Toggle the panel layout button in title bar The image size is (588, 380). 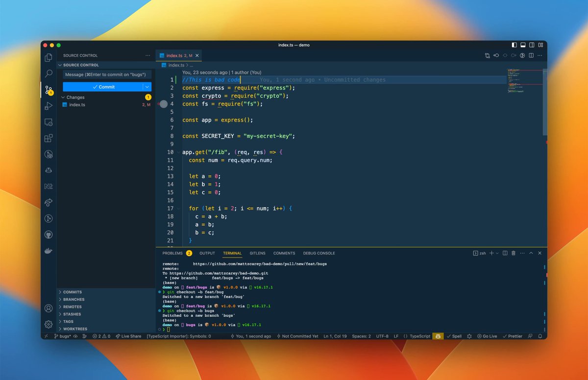[x=523, y=45]
